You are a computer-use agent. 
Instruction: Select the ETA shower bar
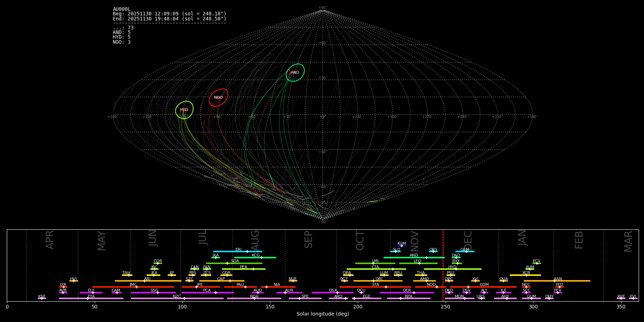click(x=91, y=298)
